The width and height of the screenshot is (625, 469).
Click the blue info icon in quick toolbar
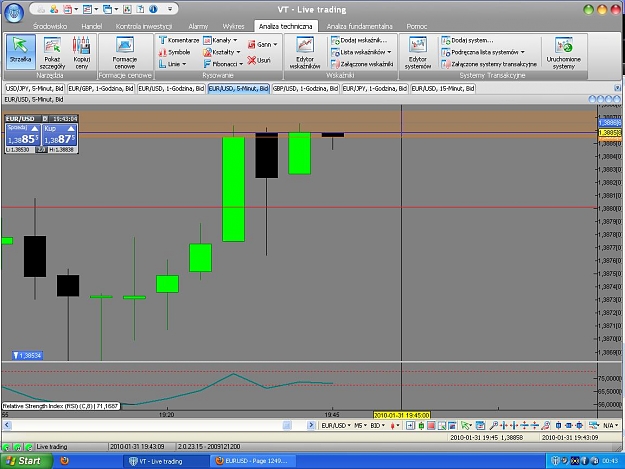tap(153, 9)
